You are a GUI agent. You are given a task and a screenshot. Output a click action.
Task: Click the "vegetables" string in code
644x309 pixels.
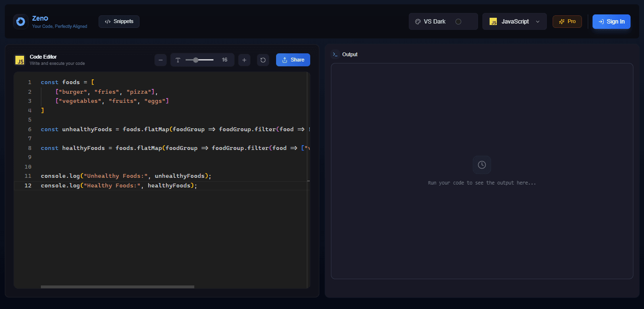80,101
